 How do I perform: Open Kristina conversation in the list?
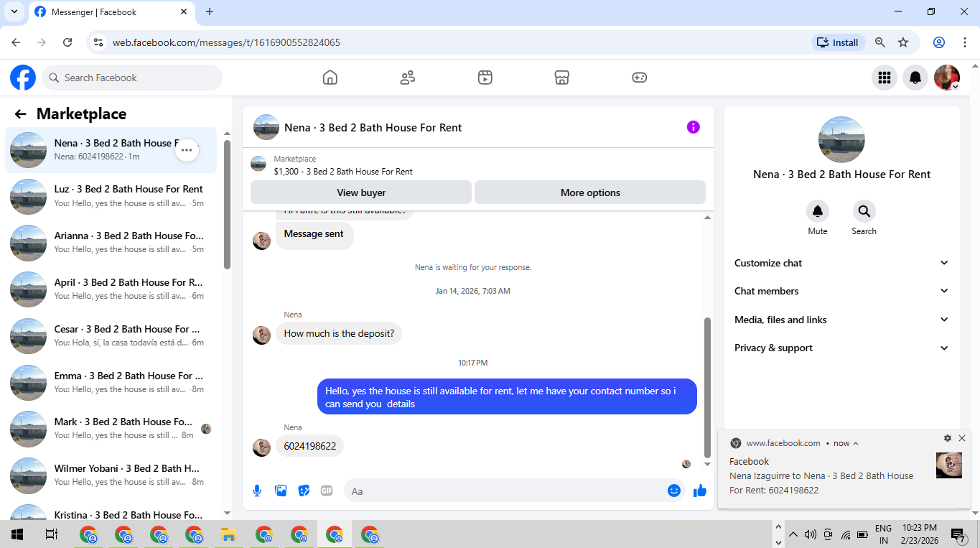pos(111,511)
